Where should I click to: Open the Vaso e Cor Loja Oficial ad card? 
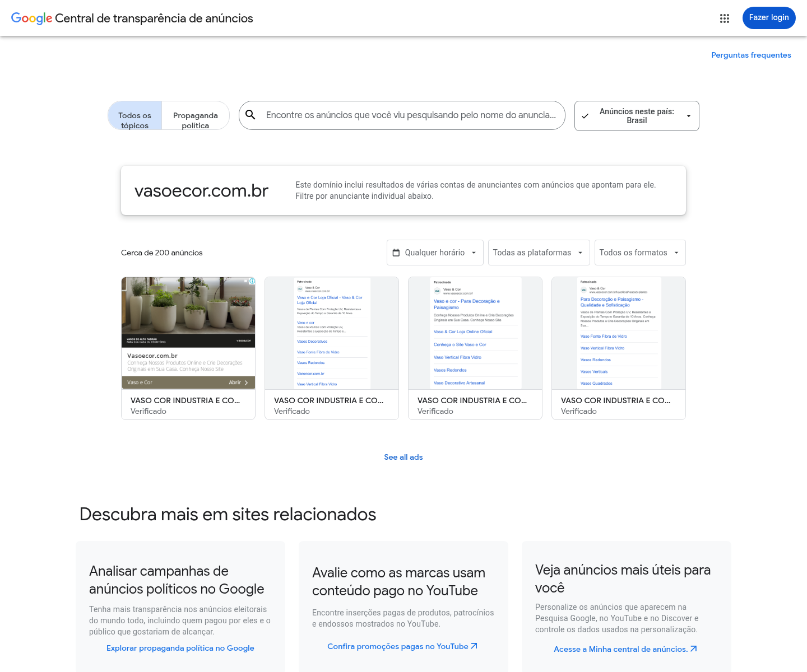pyautogui.click(x=332, y=348)
